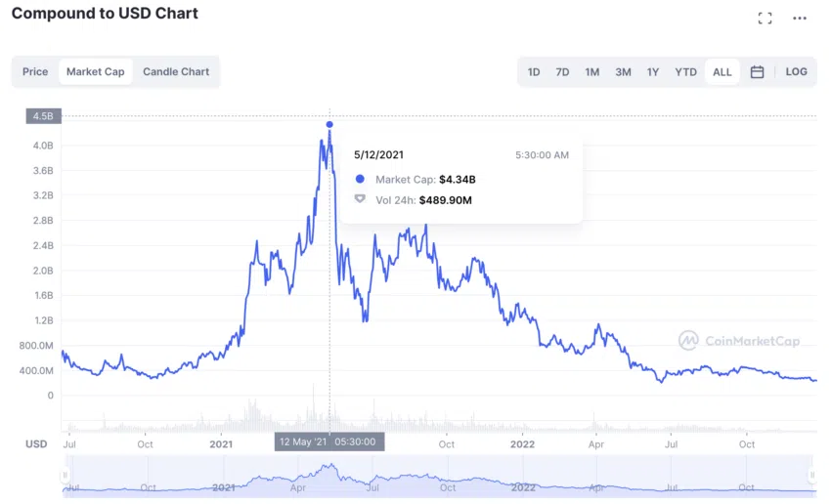Open the Candle Chart tab
The image size is (831, 504).
(x=176, y=71)
